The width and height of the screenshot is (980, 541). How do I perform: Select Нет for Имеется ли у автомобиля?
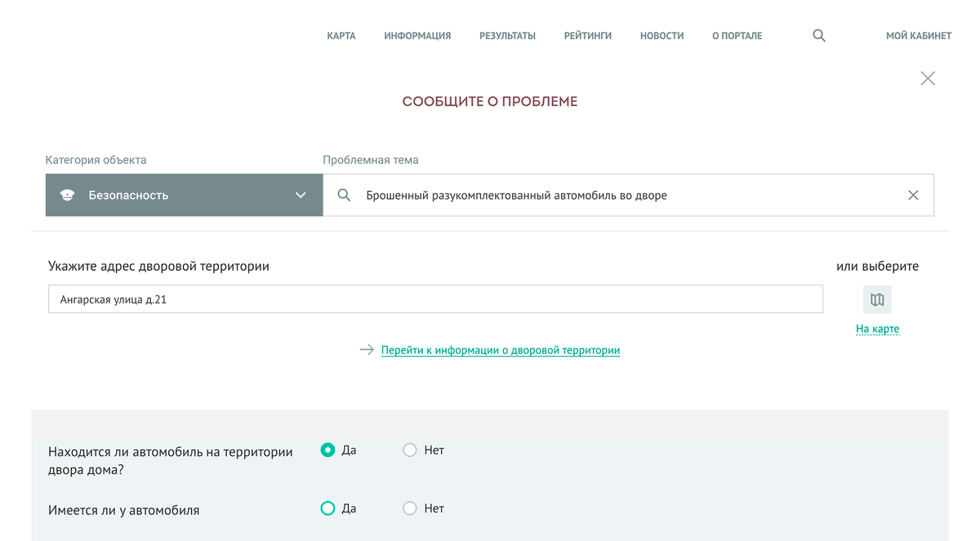pos(410,508)
